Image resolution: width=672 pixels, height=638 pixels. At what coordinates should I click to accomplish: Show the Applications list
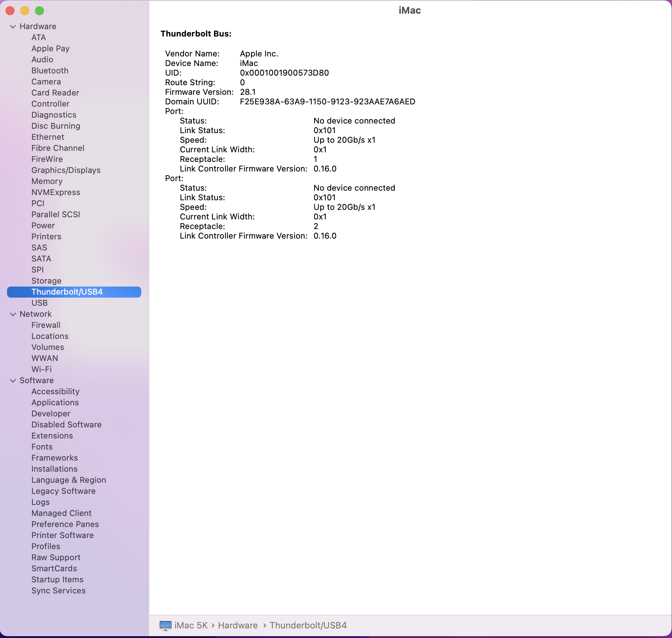(x=55, y=403)
